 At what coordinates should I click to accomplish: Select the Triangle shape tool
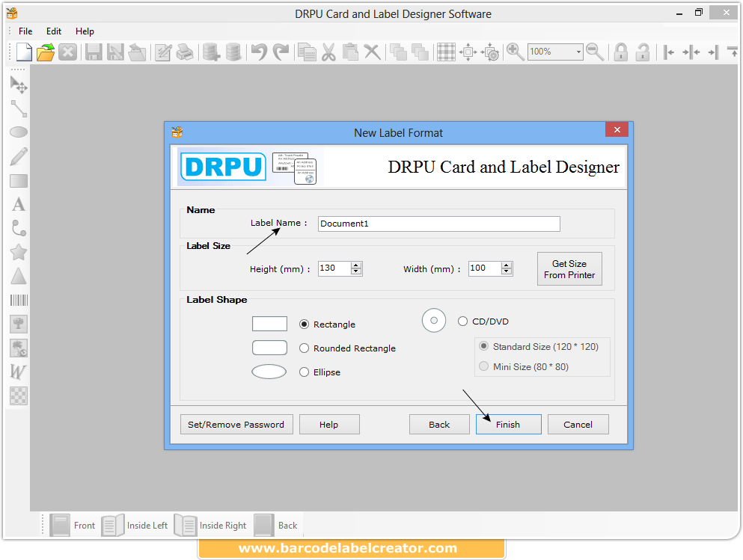pos(19,277)
